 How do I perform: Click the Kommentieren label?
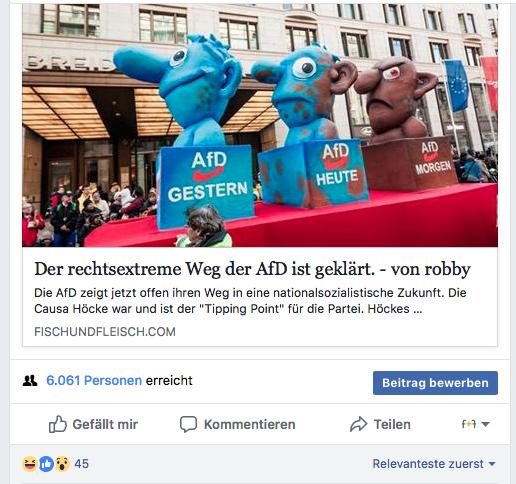pos(250,424)
